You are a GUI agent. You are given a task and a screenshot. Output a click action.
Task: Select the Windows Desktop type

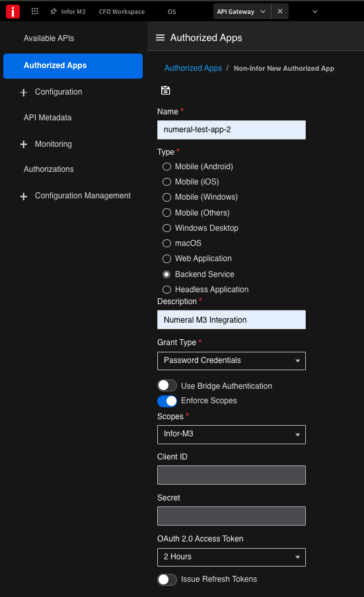coord(166,228)
